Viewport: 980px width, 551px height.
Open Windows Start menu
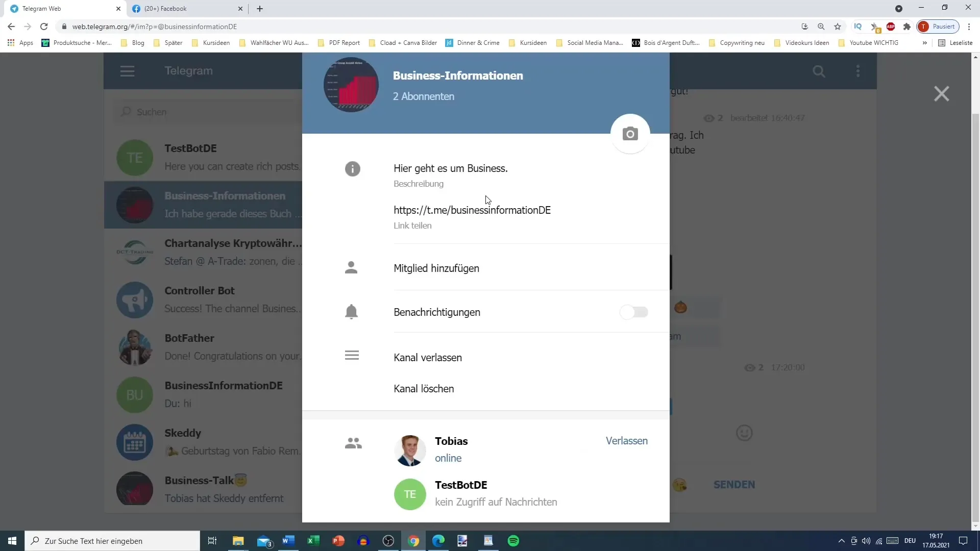pos(12,541)
